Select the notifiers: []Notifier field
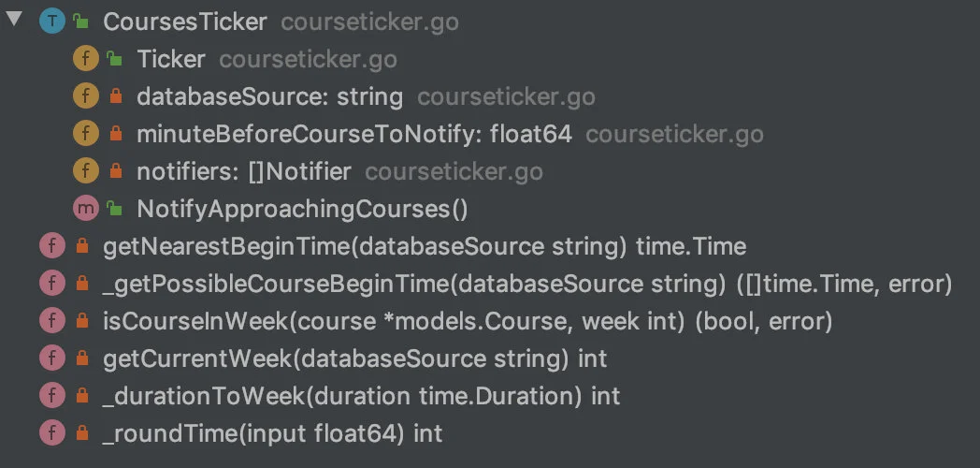This screenshot has width=980, height=468. pos(244,171)
